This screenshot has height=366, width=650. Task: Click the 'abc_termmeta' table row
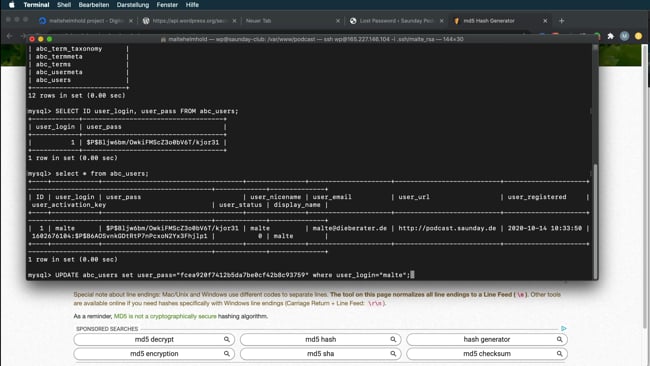[59, 56]
